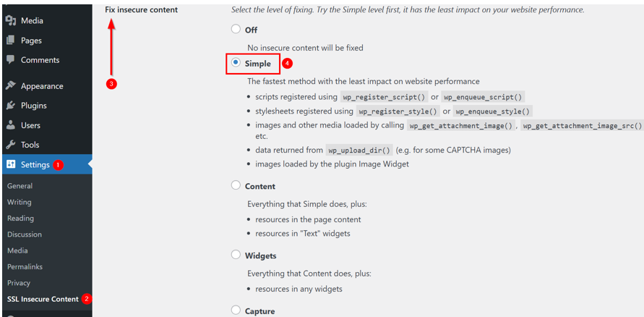Screen dimensions: 644x317
Task: Click 'Everything that Content does, plus:' text
Action: [309, 273]
